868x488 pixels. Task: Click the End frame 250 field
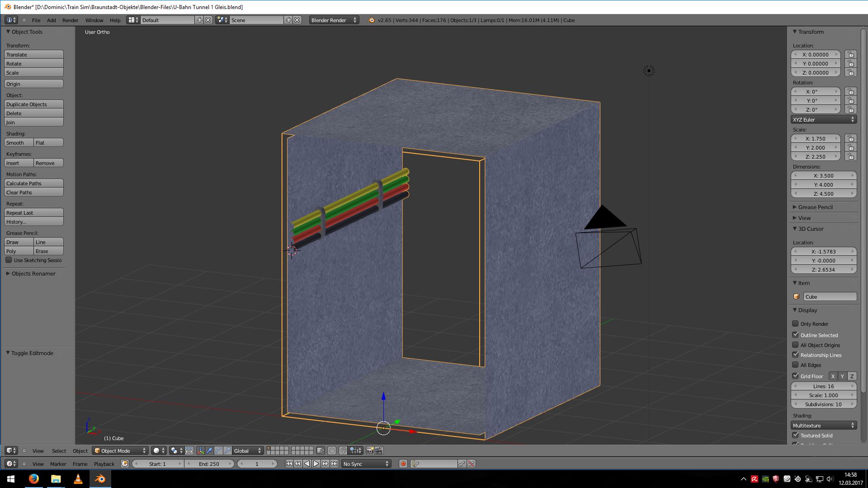(209, 464)
